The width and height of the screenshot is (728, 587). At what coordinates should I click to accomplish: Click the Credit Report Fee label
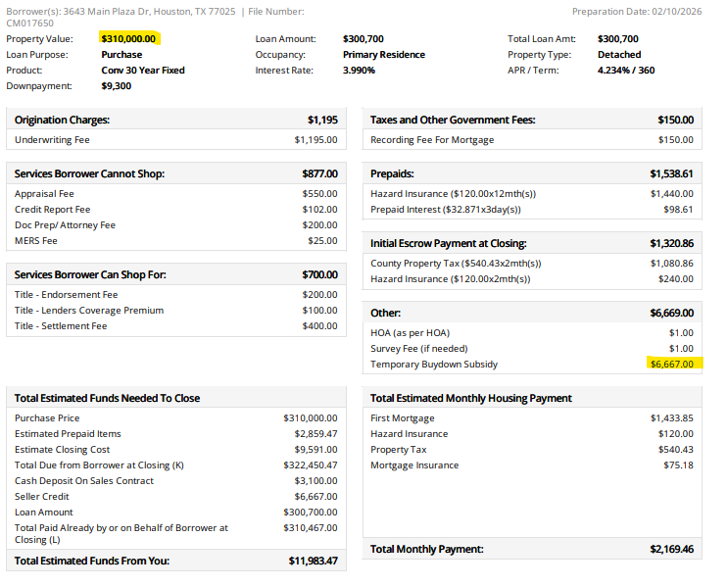(x=52, y=210)
